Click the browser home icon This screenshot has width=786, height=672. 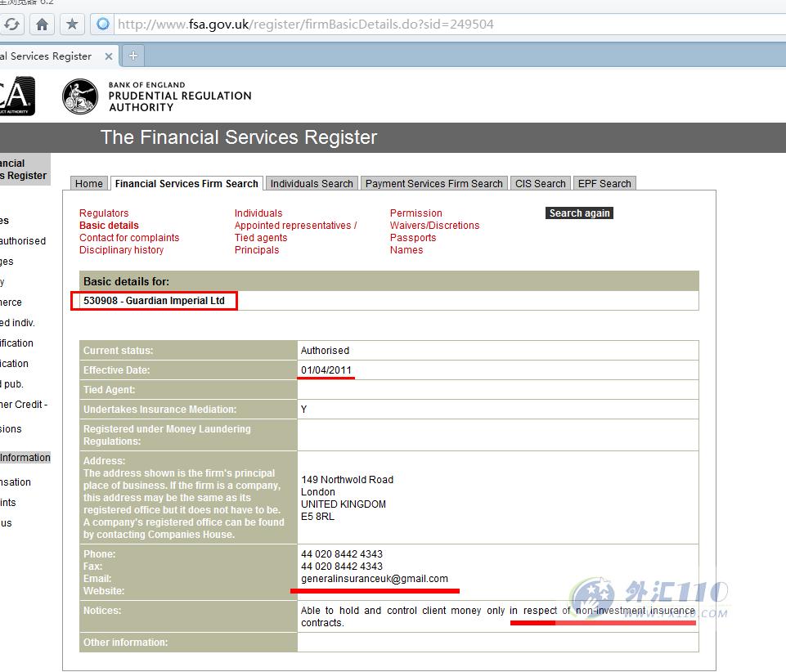pos(42,24)
